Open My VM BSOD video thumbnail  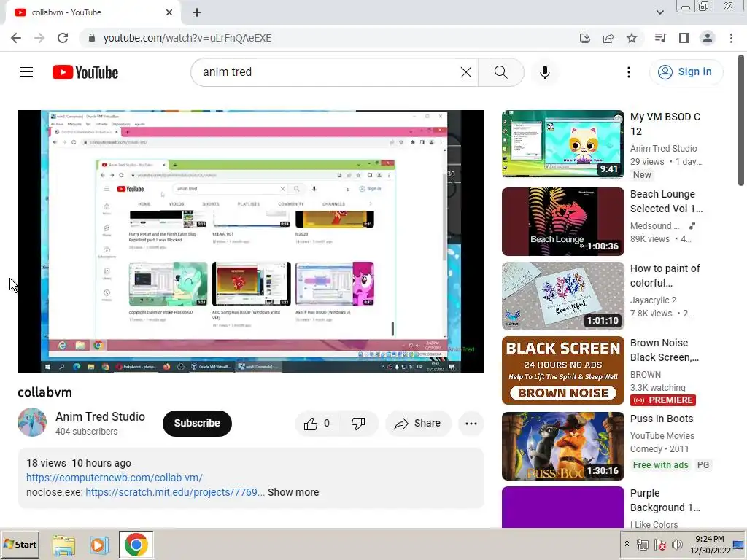[x=562, y=144]
